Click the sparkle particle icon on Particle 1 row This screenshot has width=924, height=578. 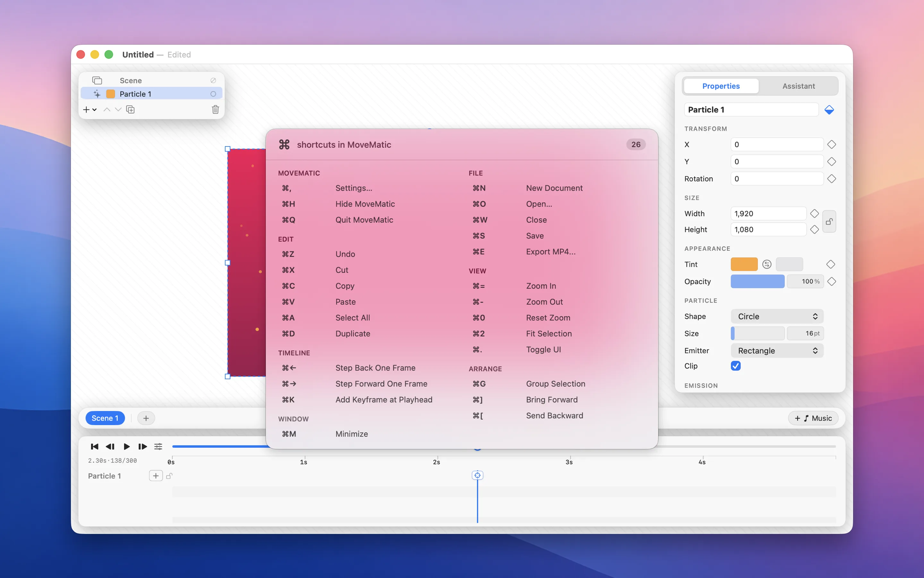tap(97, 94)
